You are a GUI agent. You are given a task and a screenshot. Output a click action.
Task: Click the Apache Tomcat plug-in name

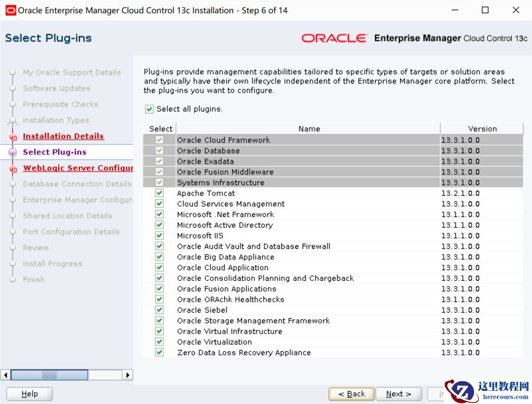(206, 193)
